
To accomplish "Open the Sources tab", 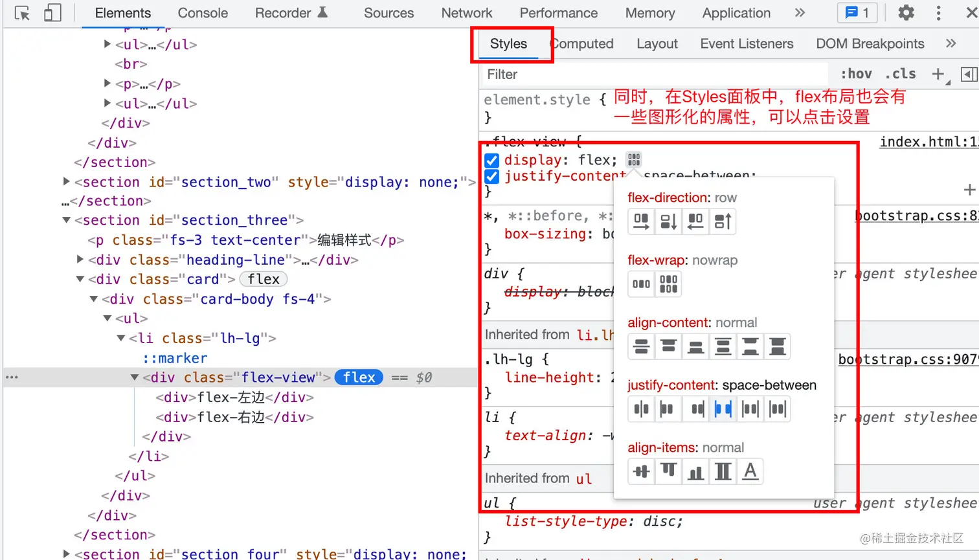I will click(388, 13).
